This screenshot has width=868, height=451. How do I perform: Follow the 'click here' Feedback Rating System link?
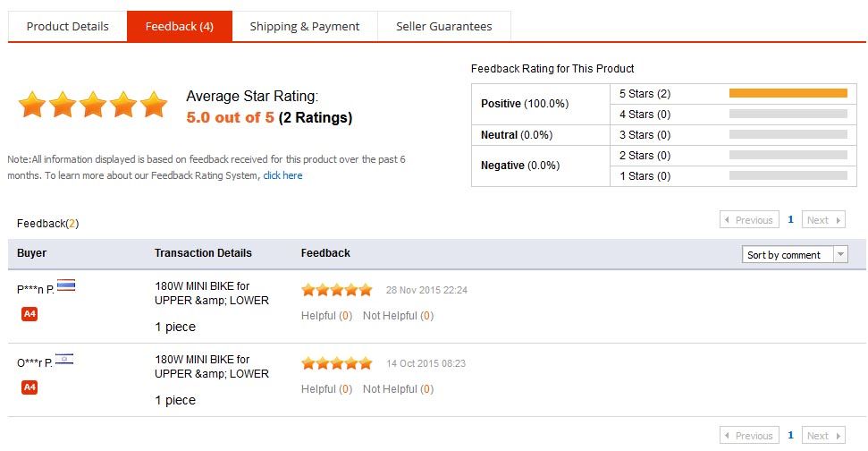pyautogui.click(x=282, y=175)
